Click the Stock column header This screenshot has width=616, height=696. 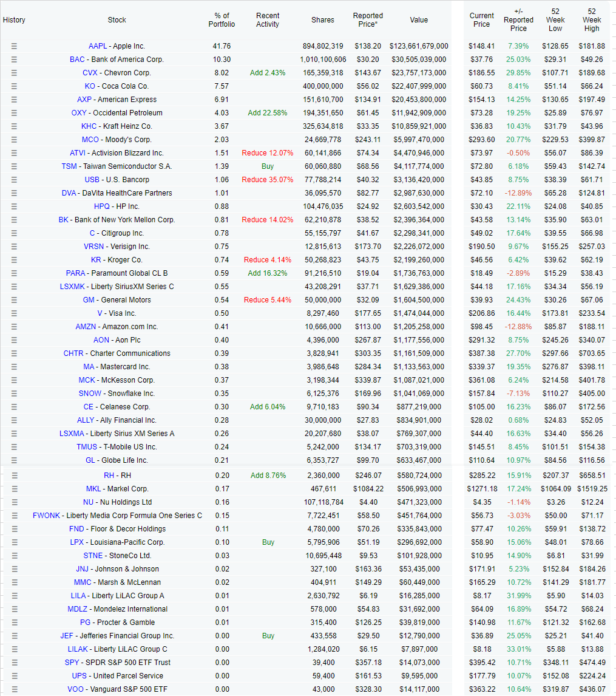117,20
